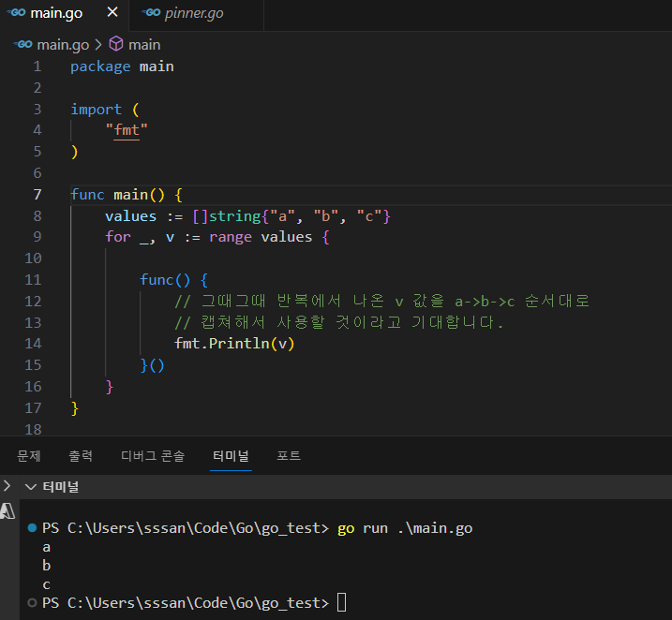Click the partial A icon at left edge
The width and height of the screenshot is (672, 620).
(7, 511)
